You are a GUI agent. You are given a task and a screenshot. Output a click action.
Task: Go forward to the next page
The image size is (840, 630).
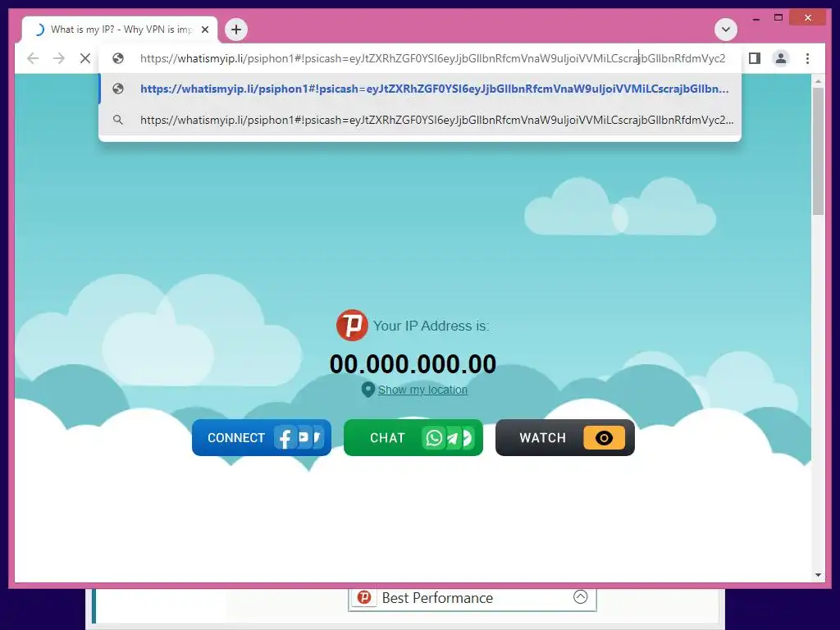click(59, 58)
